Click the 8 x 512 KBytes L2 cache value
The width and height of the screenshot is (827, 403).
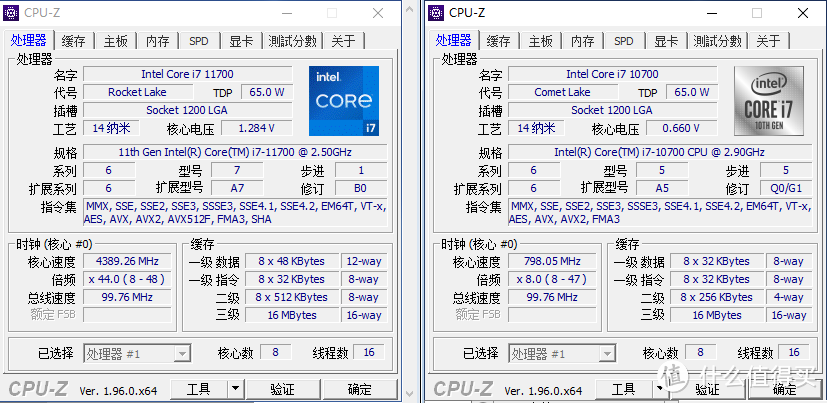[x=292, y=297]
